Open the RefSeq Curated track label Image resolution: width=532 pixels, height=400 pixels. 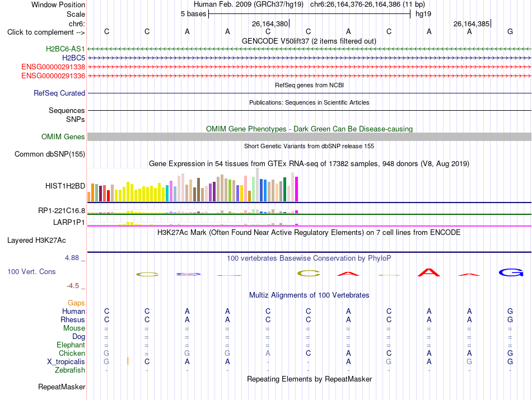tap(59, 93)
